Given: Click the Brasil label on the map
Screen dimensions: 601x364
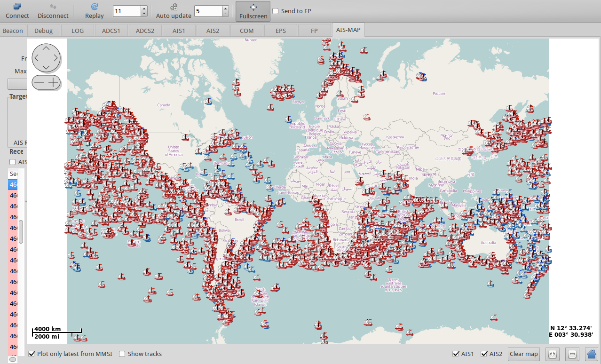Looking at the screenshot, I should (239, 220).
